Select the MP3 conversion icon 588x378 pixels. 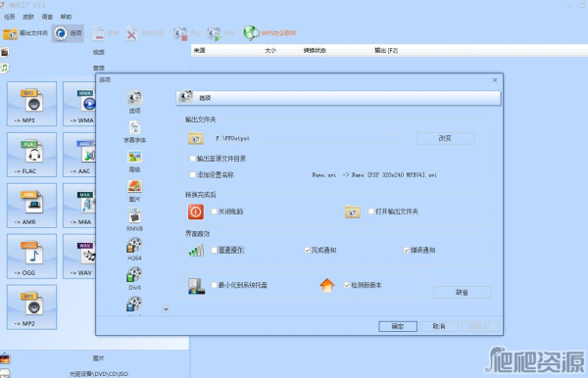coord(32,104)
